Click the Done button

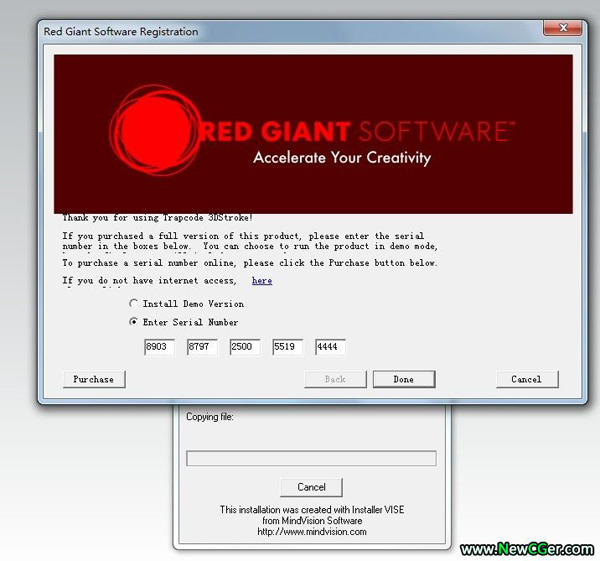[x=404, y=379]
